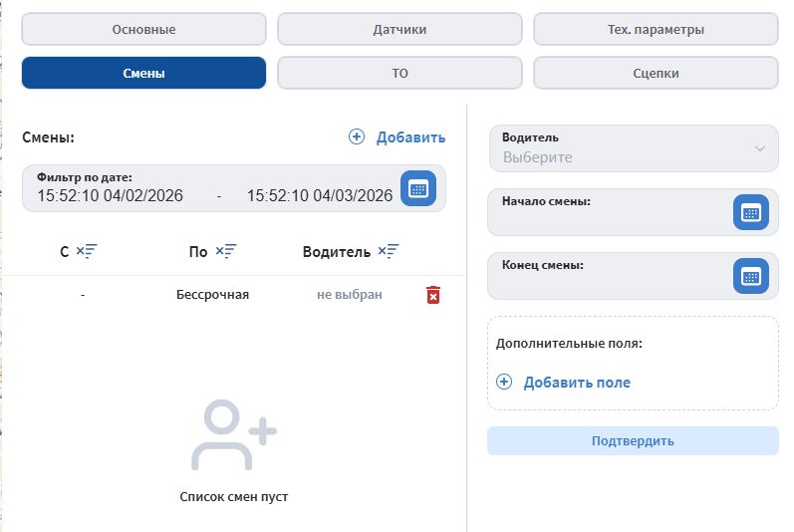Edit the filter start date 04/02/2026
794x532 pixels.
point(110,195)
